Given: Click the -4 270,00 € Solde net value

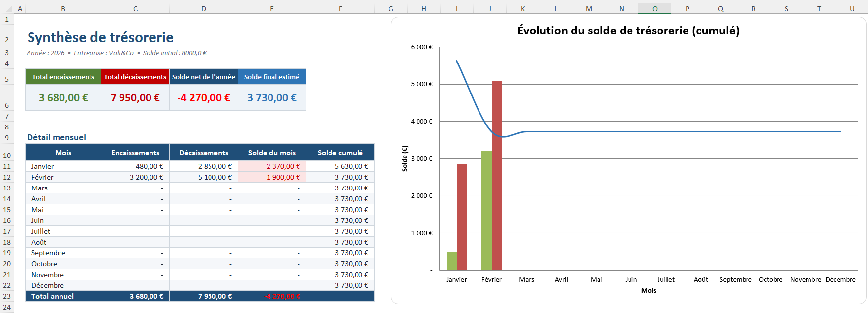Looking at the screenshot, I should pyautogui.click(x=204, y=97).
